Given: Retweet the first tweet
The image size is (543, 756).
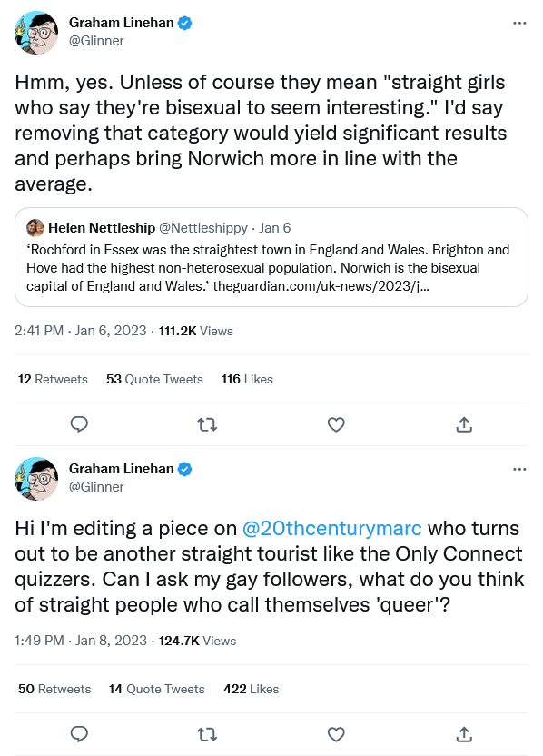Looking at the screenshot, I should (x=207, y=424).
